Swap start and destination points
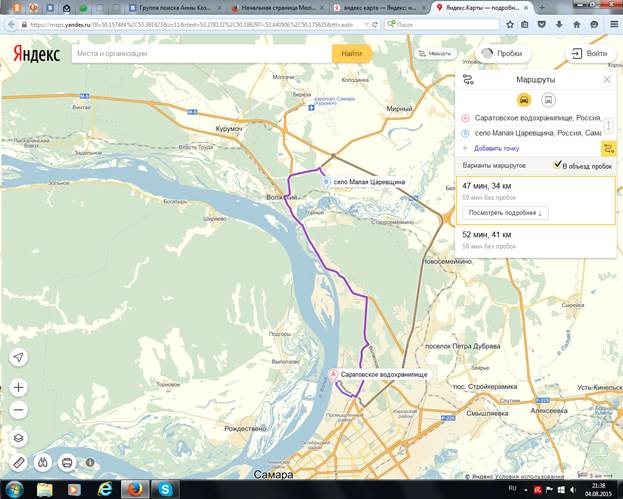Image resolution: width=623 pixels, height=499 pixels. [609, 126]
